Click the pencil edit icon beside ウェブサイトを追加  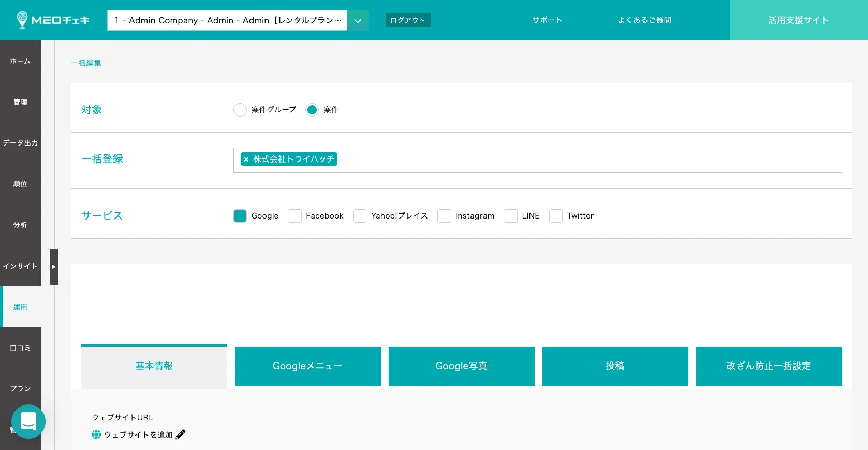(x=181, y=434)
